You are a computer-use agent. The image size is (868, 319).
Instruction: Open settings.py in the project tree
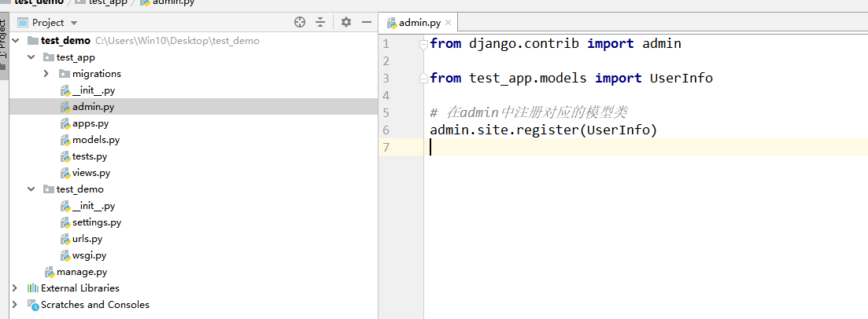(x=96, y=222)
